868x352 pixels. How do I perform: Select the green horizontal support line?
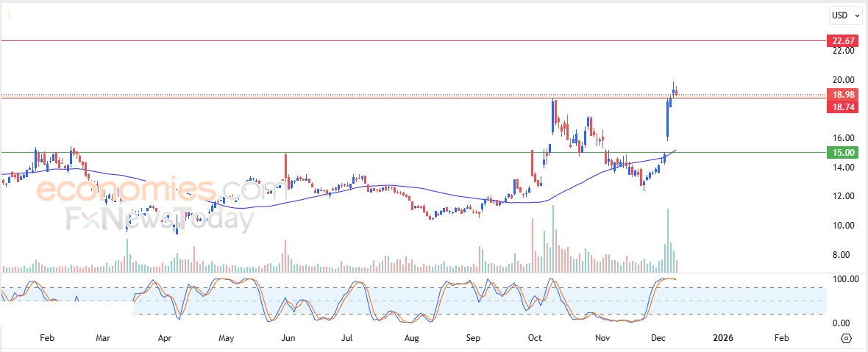point(413,153)
